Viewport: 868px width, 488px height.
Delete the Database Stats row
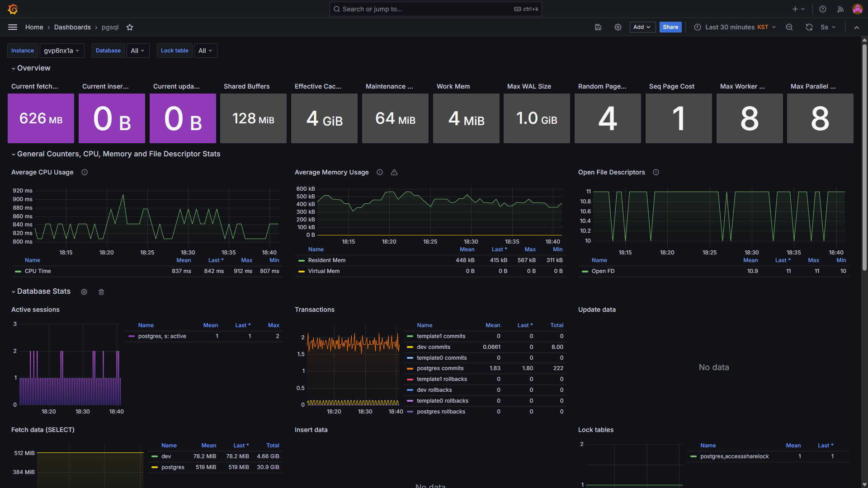[101, 292]
